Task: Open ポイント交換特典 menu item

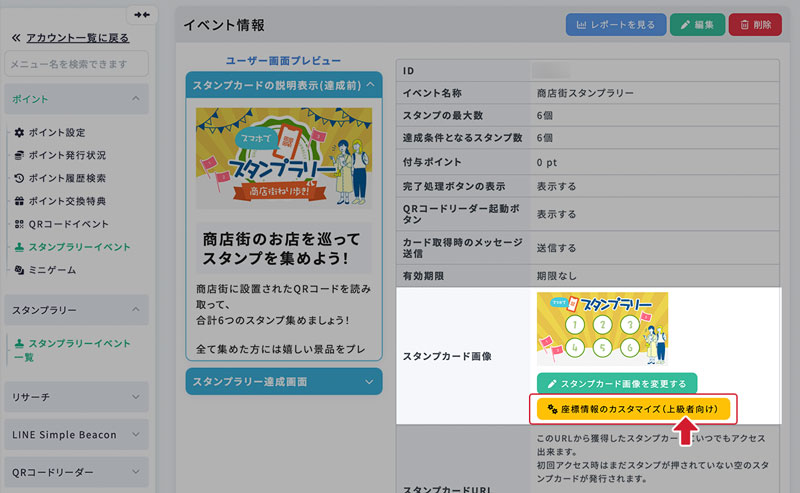Action: tap(66, 201)
